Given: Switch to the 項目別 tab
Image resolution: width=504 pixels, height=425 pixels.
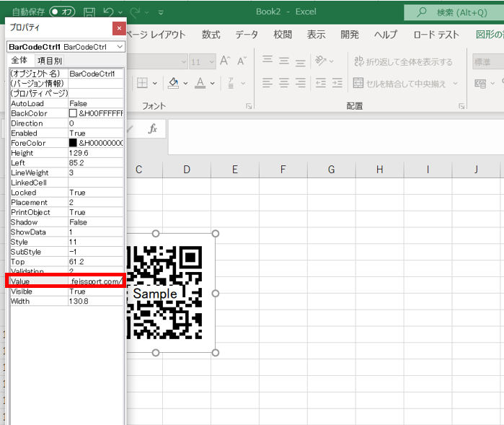Looking at the screenshot, I should tap(50, 61).
